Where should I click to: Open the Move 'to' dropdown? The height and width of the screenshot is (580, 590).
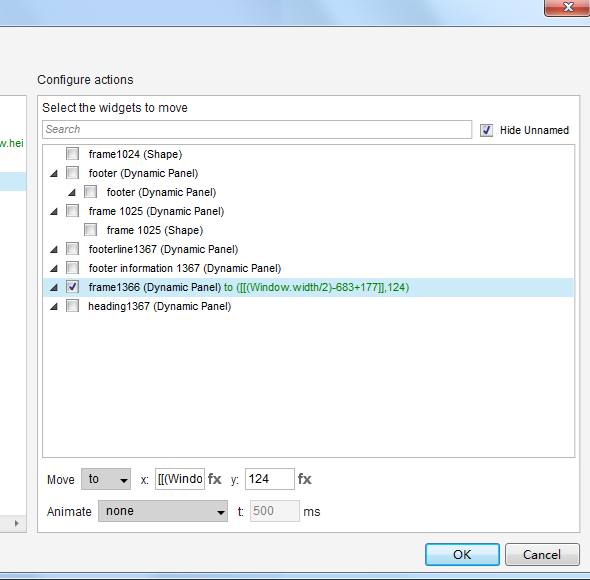[x=106, y=479]
